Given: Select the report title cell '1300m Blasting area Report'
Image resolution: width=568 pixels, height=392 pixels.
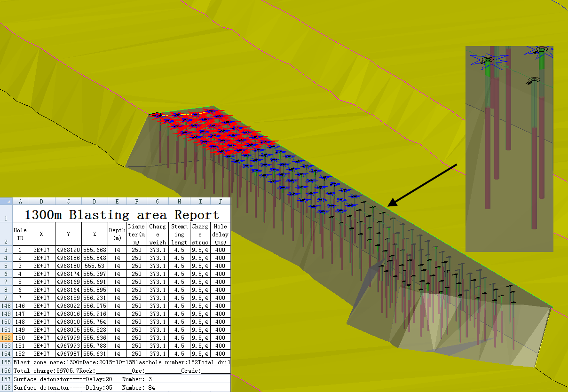Looking at the screenshot, I should (x=122, y=215).
